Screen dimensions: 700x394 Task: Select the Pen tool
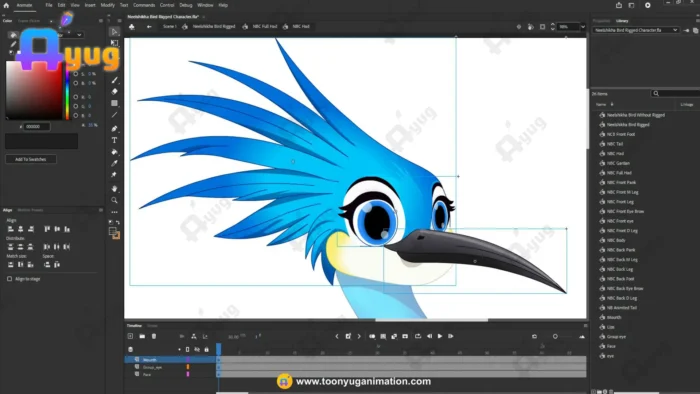click(x=114, y=129)
